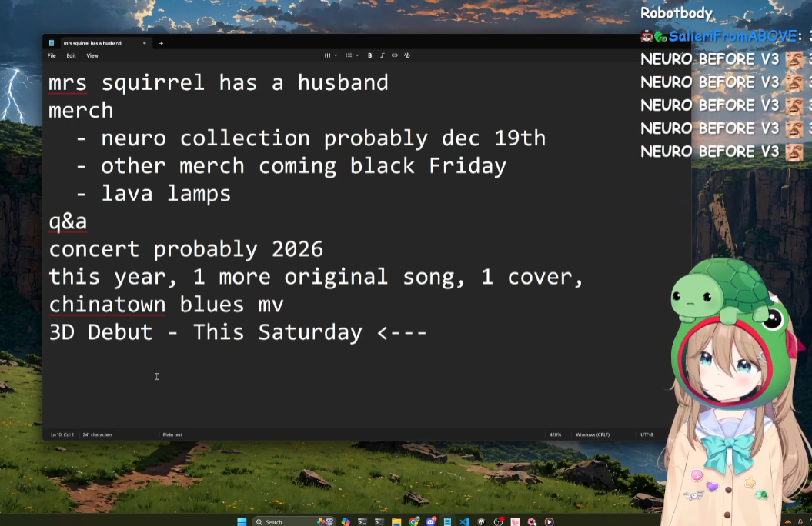Click the UTF-8 encoding indicator
This screenshot has height=526, width=812.
(x=647, y=435)
